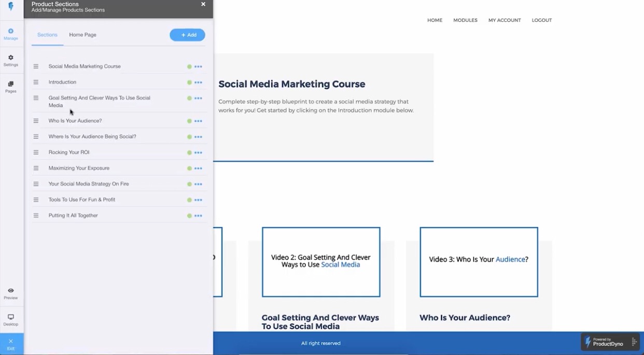Open MODULES in site navigation
Viewport: 644px width, 355px height.
pyautogui.click(x=465, y=20)
